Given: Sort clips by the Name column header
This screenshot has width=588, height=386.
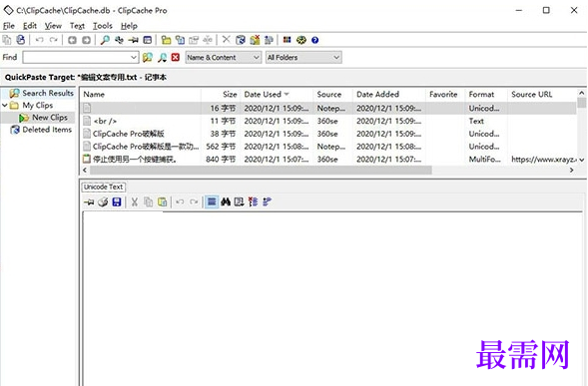Looking at the screenshot, I should [141, 95].
